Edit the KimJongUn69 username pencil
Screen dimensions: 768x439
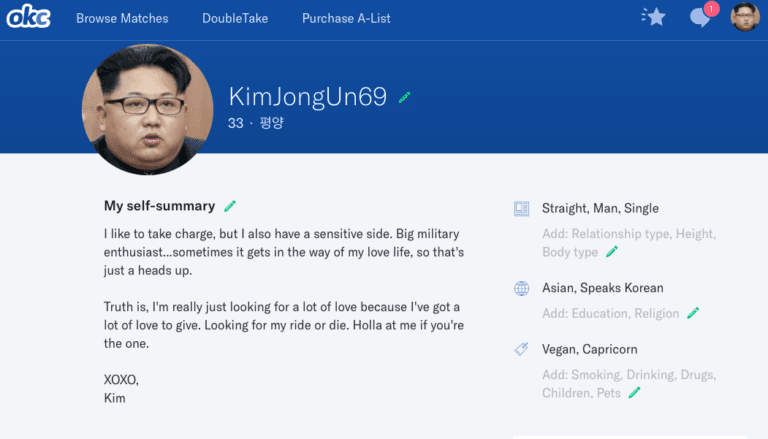click(x=405, y=97)
